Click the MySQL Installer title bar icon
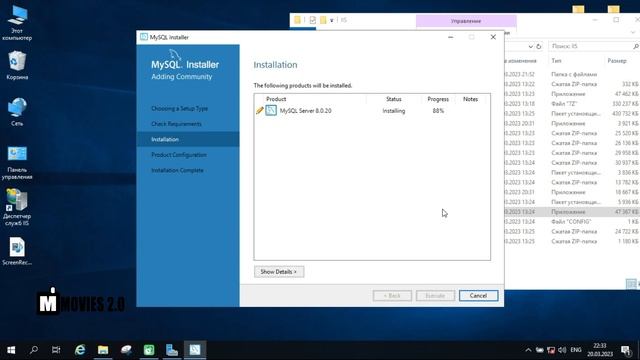 tap(144, 37)
